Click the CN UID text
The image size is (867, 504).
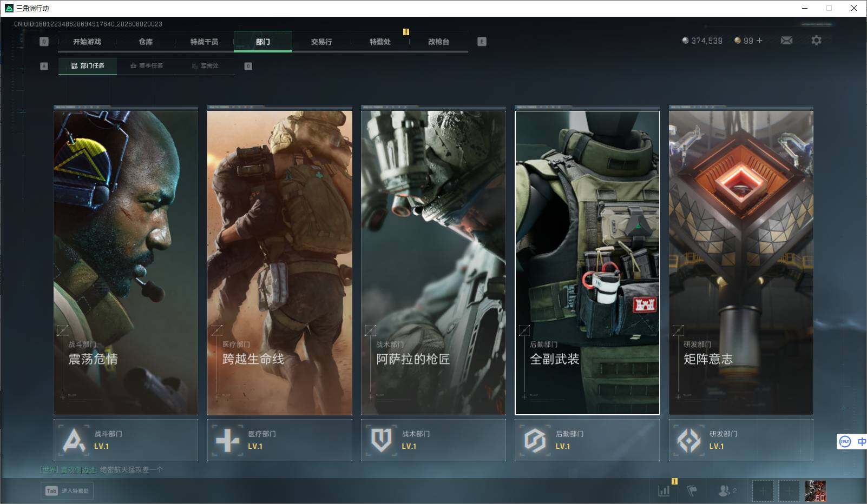[88, 24]
